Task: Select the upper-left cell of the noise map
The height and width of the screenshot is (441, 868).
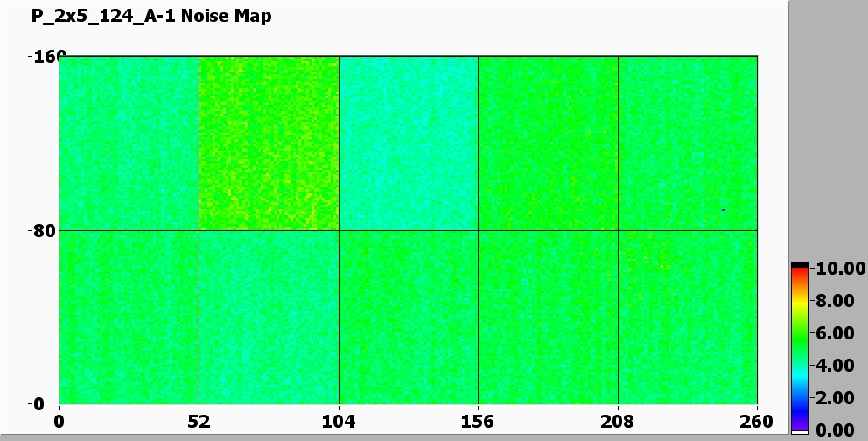Action: tap(129, 143)
